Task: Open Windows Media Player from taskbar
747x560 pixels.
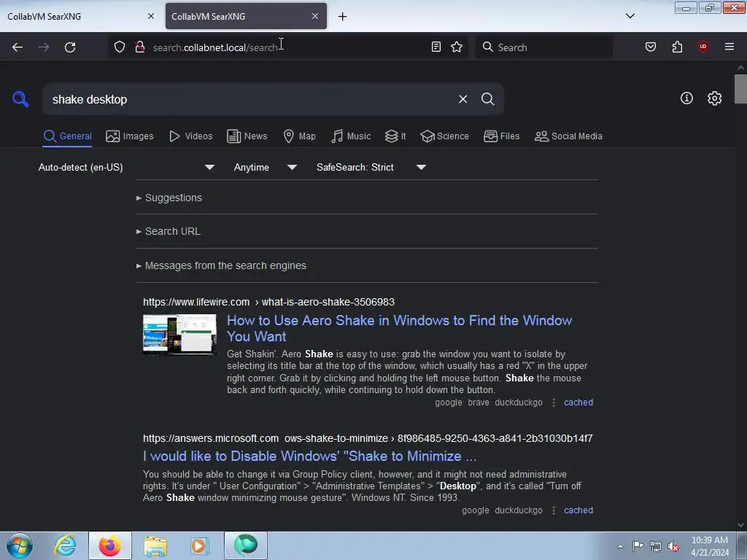Action: coord(200,545)
